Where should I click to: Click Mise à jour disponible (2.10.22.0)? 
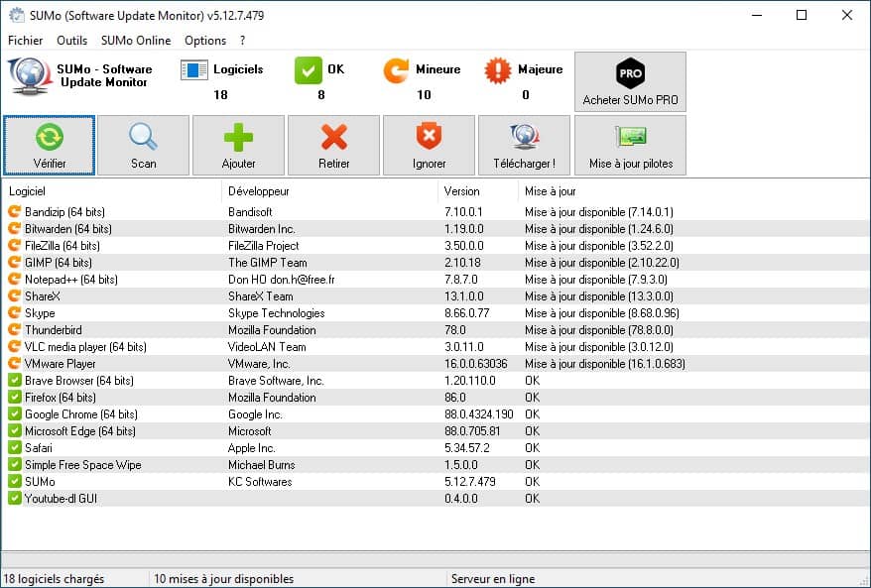(602, 263)
